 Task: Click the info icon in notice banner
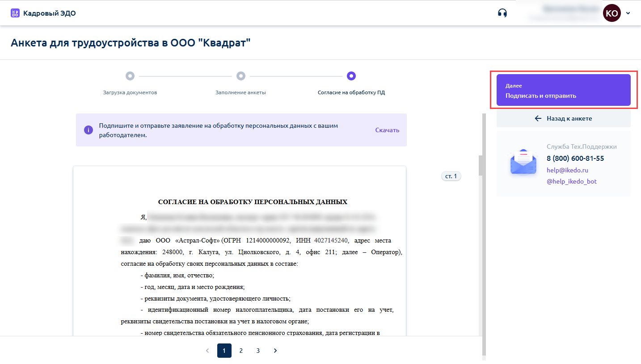pyautogui.click(x=89, y=130)
